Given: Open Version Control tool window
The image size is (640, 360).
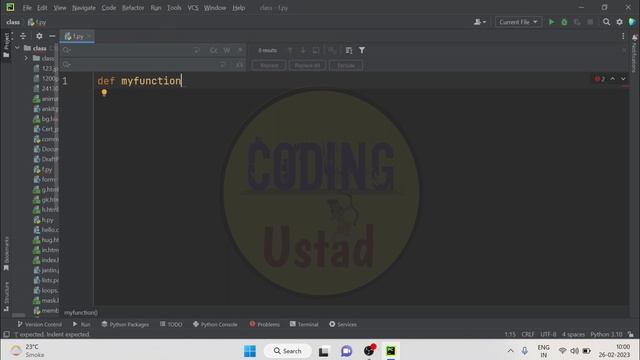Looking at the screenshot, I should pos(39,324).
